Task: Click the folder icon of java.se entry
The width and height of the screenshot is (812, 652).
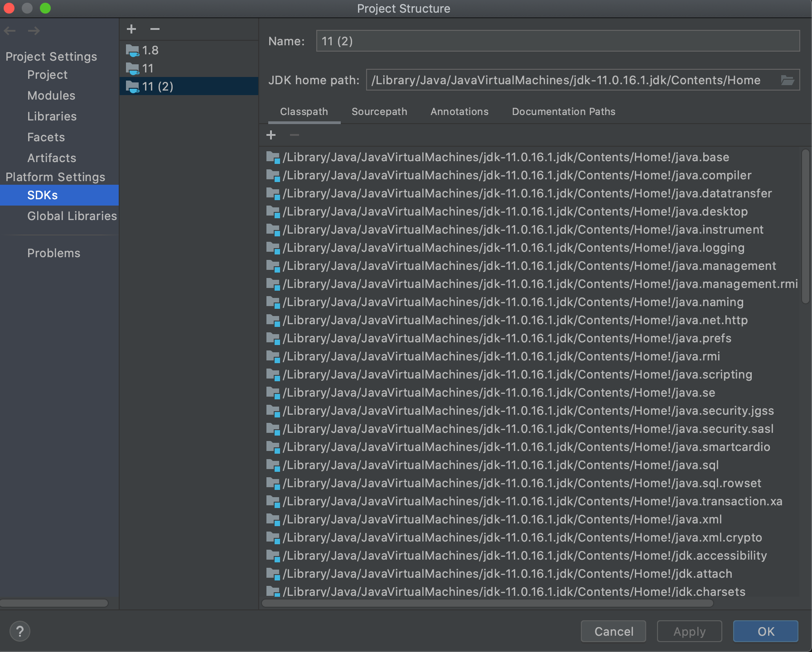Action: coord(273,393)
